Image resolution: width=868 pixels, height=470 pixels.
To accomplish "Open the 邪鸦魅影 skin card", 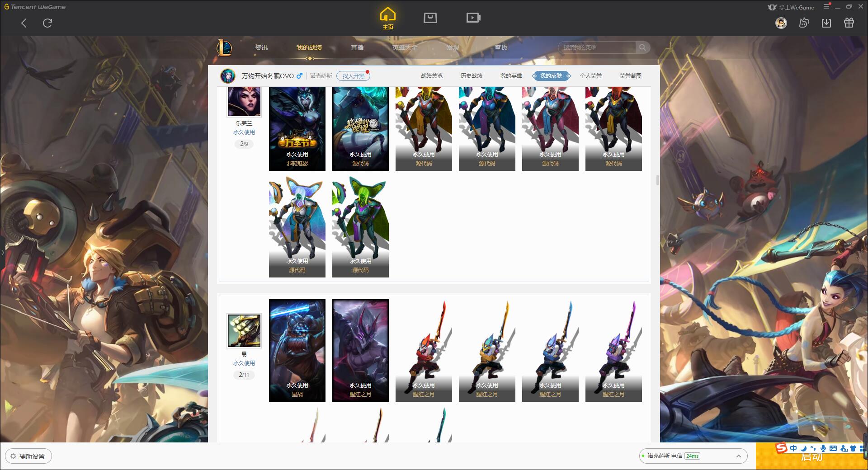I will (x=297, y=129).
